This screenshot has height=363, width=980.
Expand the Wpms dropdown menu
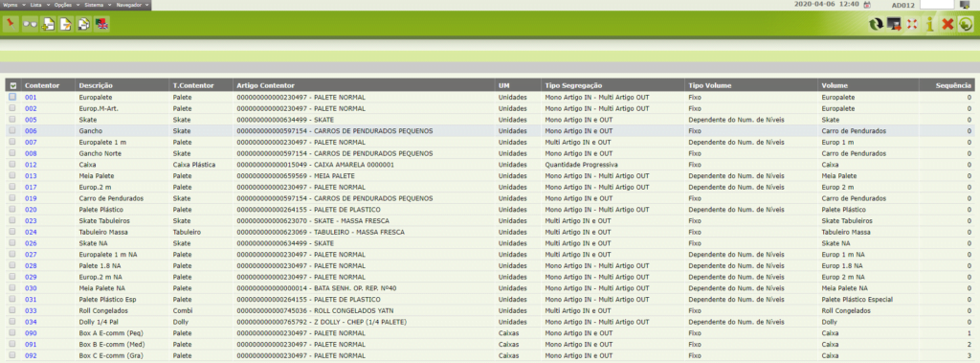click(x=13, y=5)
